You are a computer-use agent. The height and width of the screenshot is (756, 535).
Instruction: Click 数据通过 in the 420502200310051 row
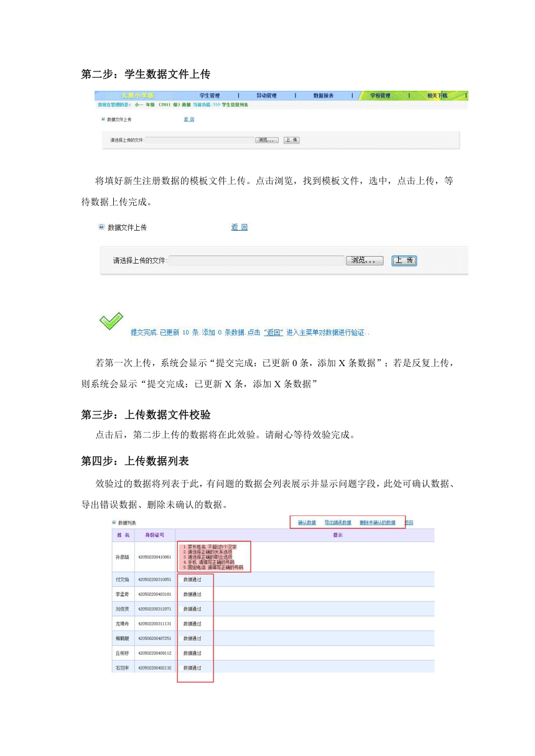[x=192, y=579]
